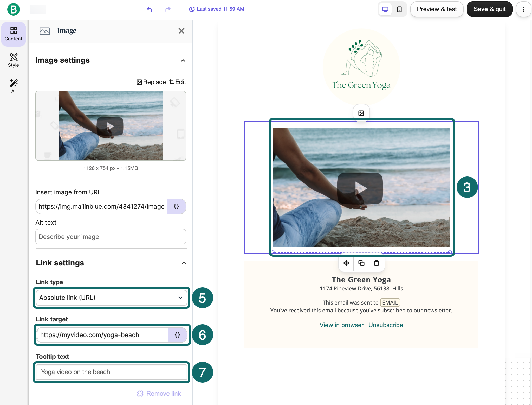This screenshot has width=532, height=405.
Task: Open the Link type dropdown
Action: (111, 298)
